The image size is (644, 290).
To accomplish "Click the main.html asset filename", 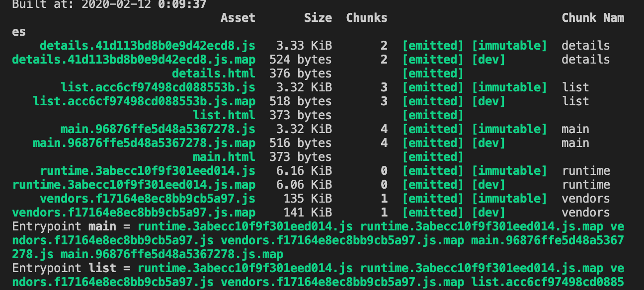I will pos(224,157).
